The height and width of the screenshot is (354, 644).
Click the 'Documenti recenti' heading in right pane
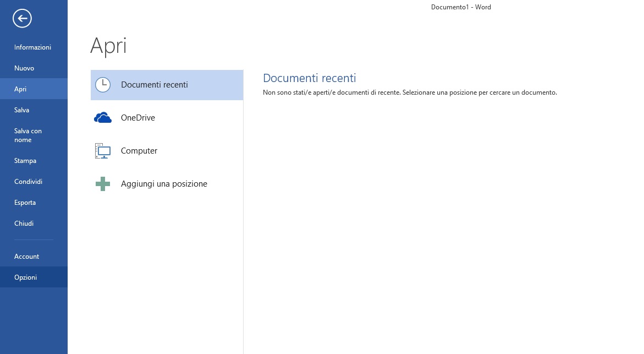point(309,78)
